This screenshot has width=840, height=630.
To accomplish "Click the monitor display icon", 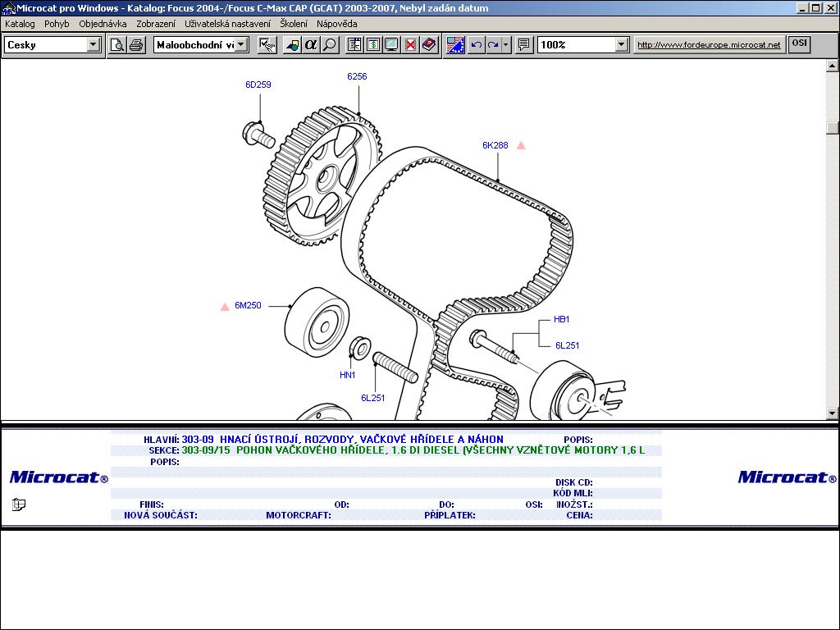I will pos(391,45).
